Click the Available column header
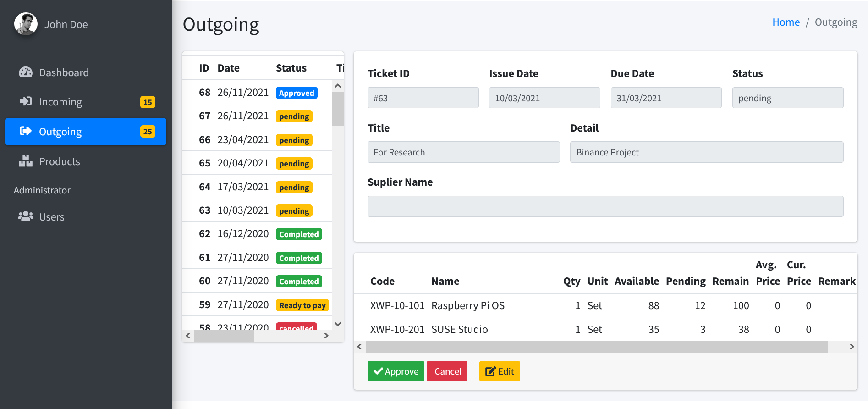 tap(637, 281)
